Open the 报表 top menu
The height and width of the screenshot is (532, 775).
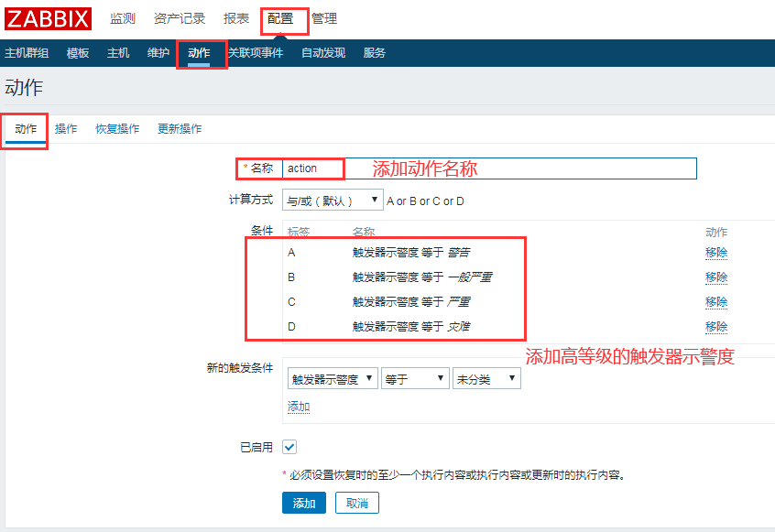236,18
